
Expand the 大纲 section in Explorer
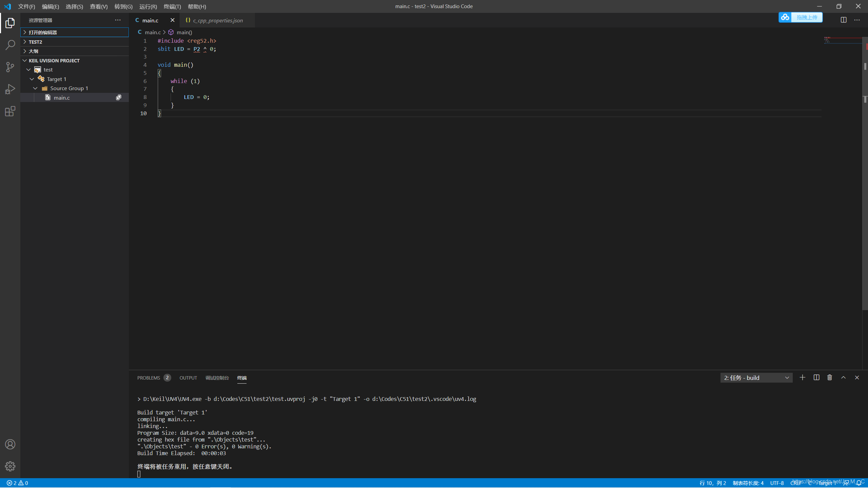point(34,51)
